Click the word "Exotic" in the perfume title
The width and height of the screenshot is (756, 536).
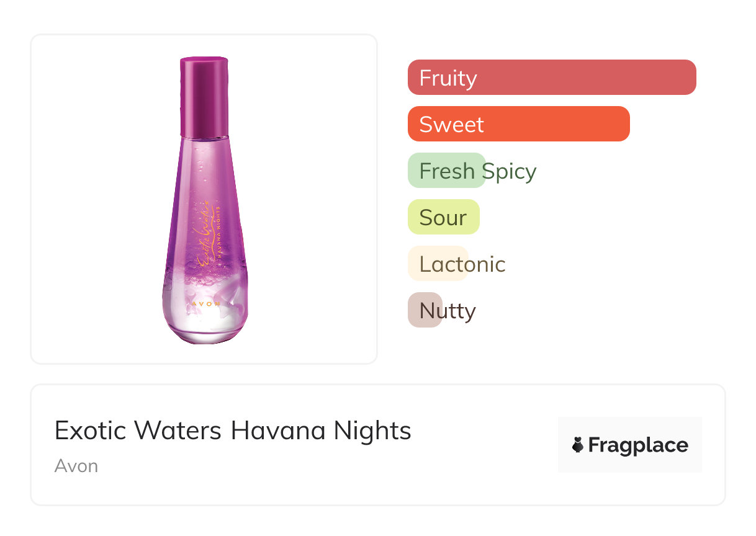[89, 431]
